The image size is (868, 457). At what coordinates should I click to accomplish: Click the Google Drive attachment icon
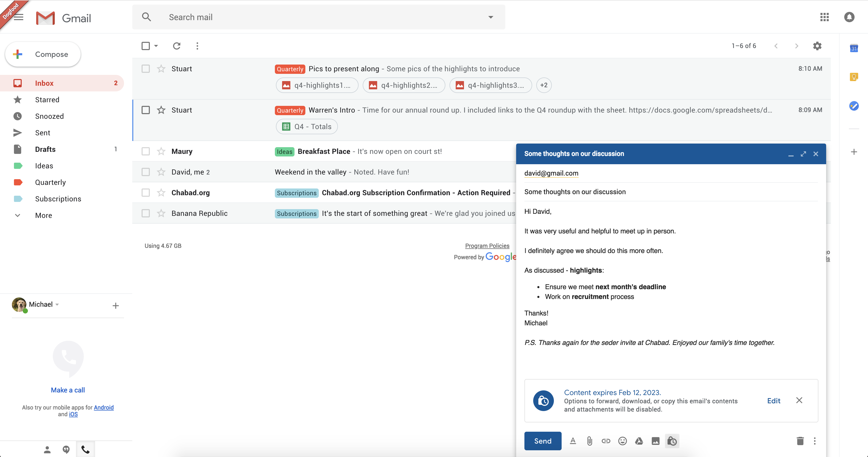click(x=638, y=441)
